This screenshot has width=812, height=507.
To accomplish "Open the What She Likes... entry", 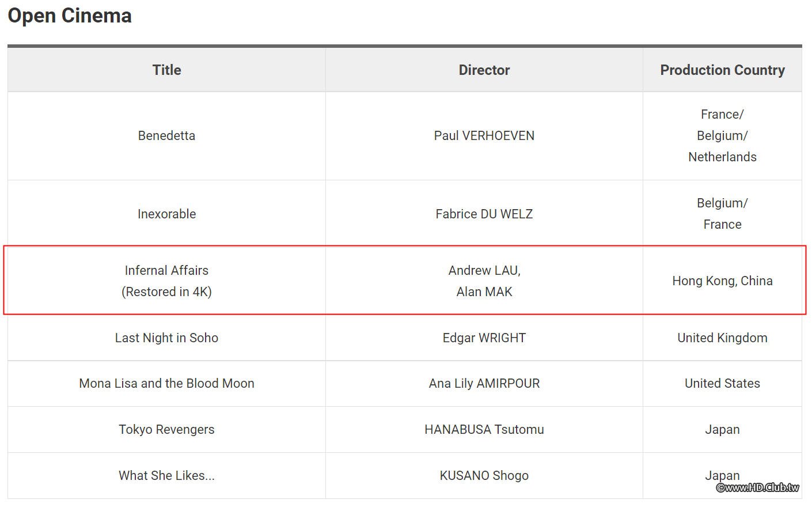I will pyautogui.click(x=166, y=475).
